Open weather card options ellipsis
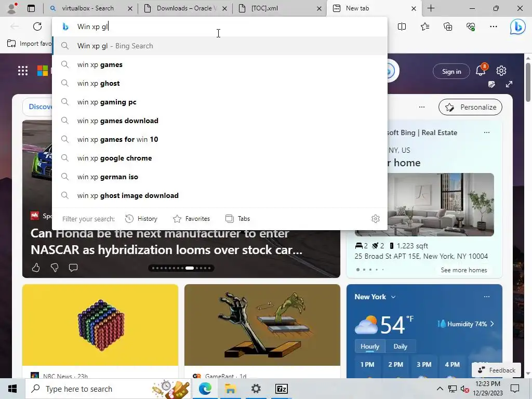Image resolution: width=532 pixels, height=399 pixels. (486, 297)
